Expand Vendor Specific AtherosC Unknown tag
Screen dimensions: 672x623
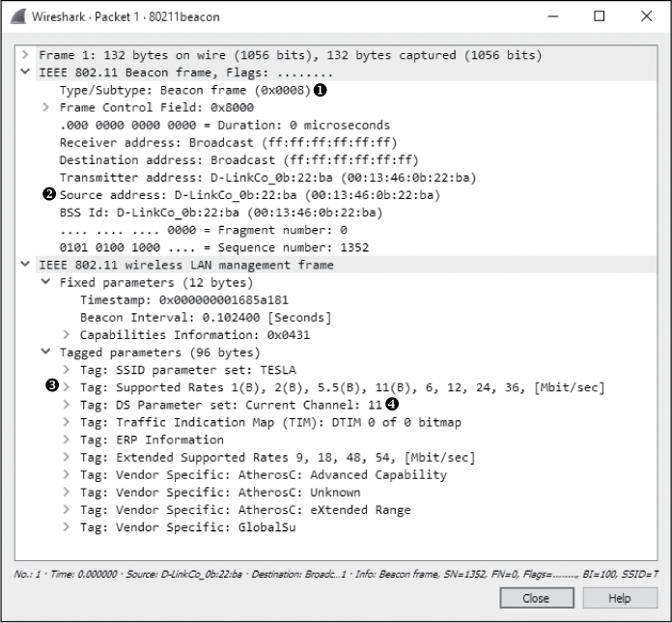point(66,492)
